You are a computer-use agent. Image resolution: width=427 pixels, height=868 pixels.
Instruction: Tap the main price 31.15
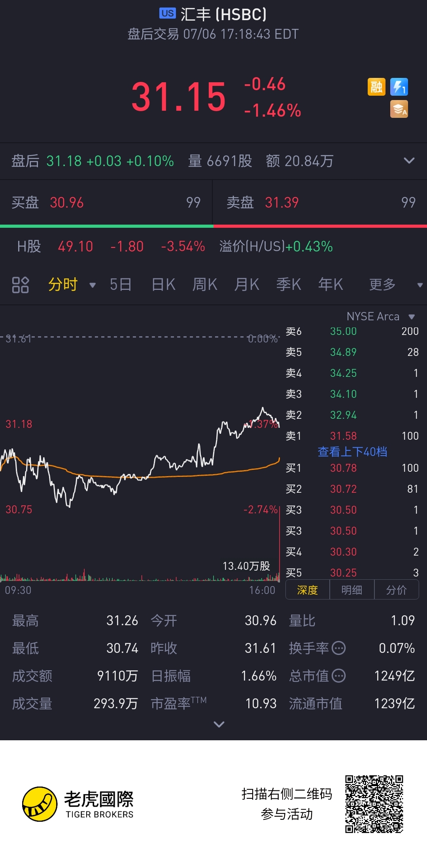pos(178,97)
